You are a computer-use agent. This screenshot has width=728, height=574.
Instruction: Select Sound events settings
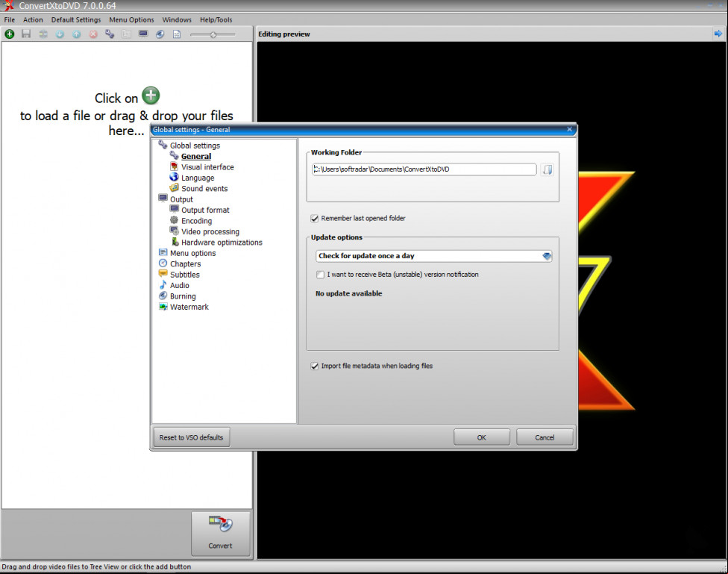[204, 188]
